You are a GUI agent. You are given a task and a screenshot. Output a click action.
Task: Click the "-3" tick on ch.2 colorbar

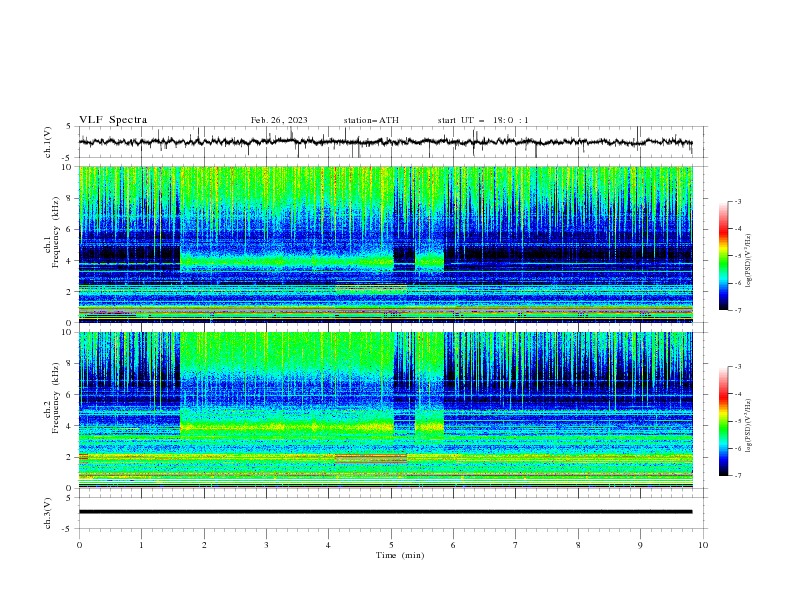point(738,367)
